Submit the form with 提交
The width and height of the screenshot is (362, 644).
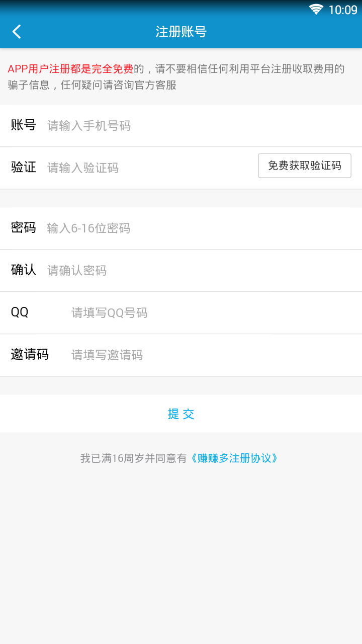[x=181, y=414]
